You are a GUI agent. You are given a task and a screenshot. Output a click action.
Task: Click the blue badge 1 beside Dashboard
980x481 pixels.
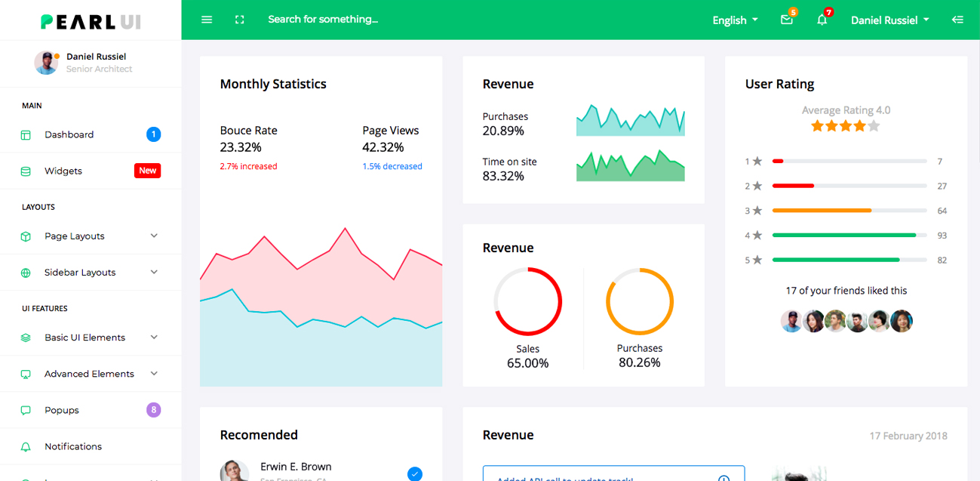[153, 134]
